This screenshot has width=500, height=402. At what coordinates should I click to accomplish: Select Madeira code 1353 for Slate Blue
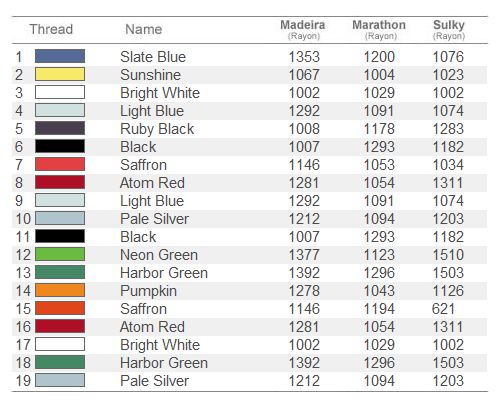click(x=304, y=57)
